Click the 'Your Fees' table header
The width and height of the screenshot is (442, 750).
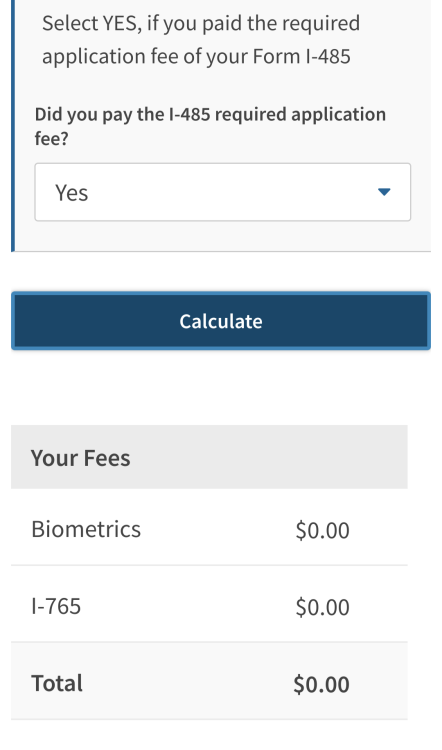point(80,458)
